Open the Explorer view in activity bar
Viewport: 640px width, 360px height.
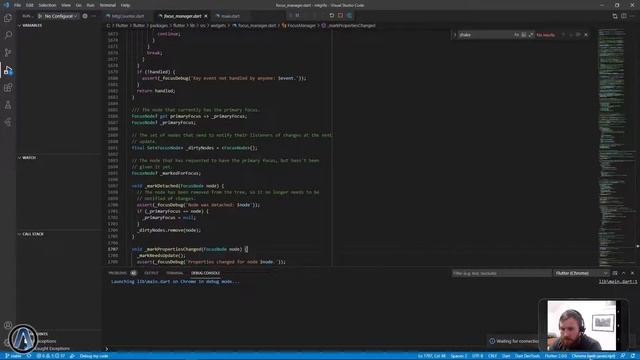pyautogui.click(x=8, y=18)
